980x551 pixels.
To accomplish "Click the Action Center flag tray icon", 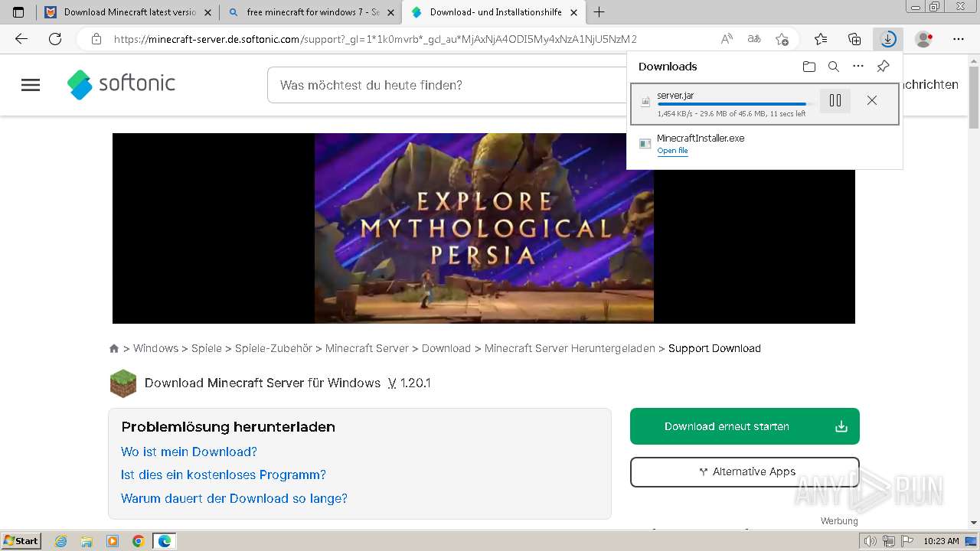I will [906, 541].
